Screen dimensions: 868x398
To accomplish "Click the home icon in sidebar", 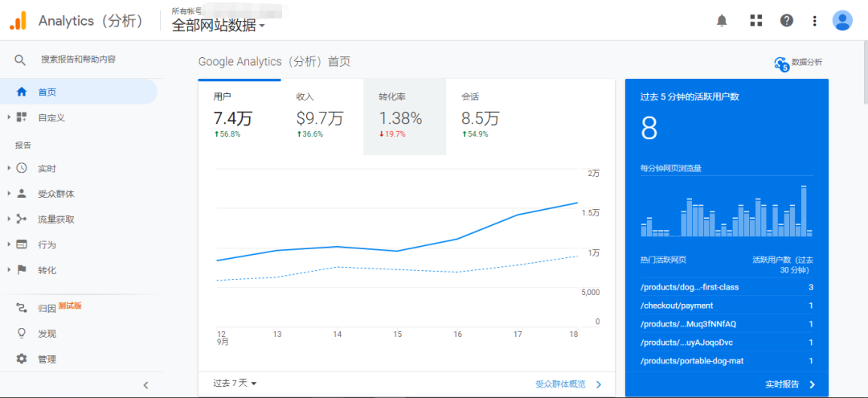I will pos(22,92).
